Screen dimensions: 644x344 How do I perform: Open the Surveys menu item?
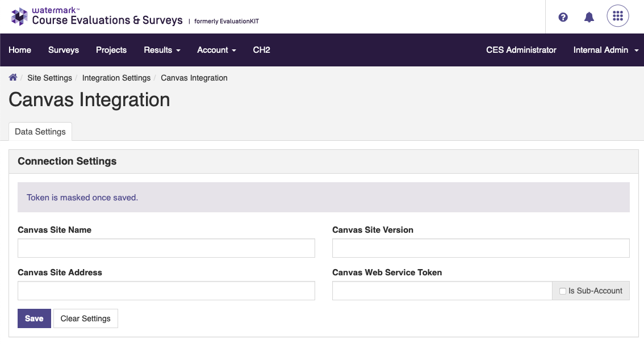[x=64, y=50]
